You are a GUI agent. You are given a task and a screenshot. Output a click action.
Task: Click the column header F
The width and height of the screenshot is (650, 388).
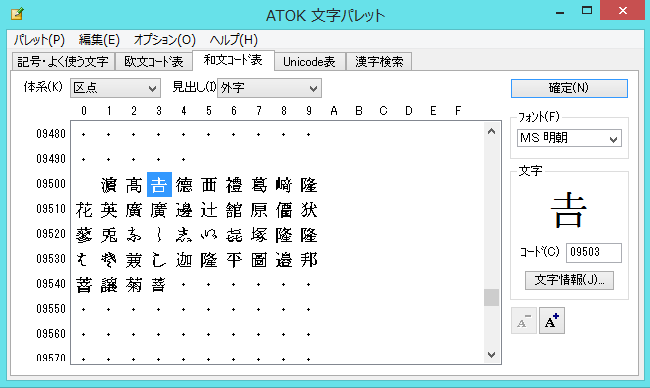click(458, 111)
